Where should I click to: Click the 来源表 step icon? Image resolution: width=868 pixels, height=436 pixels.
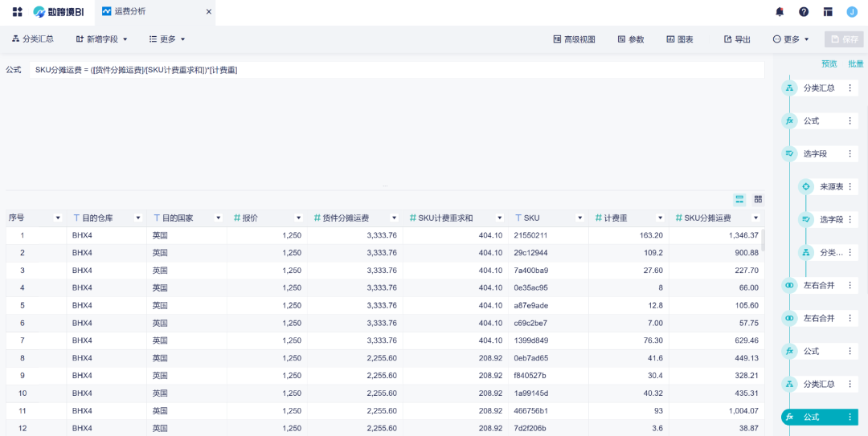(806, 186)
